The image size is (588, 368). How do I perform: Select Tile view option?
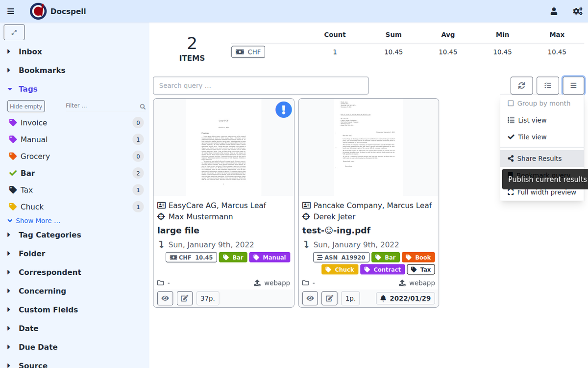coord(532,137)
